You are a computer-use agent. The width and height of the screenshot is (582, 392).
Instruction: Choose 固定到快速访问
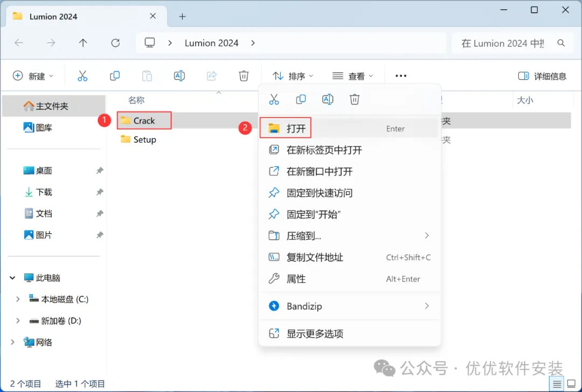tap(349, 193)
